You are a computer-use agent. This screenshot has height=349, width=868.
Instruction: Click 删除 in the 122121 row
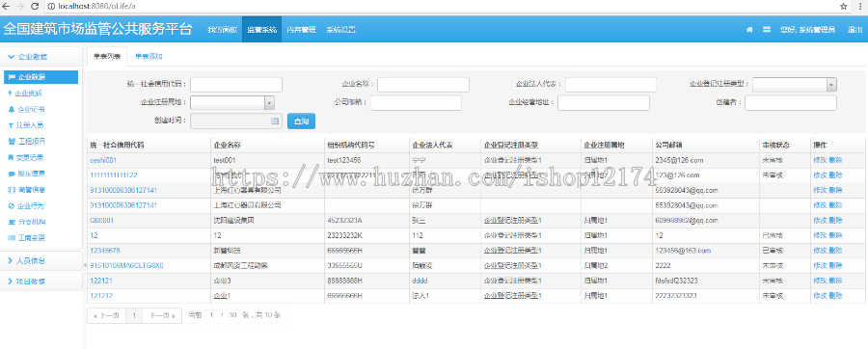835,281
